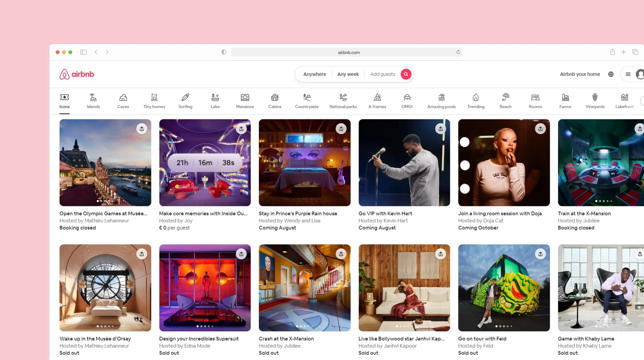
Task: Select the Islands category
Action: tap(93, 101)
